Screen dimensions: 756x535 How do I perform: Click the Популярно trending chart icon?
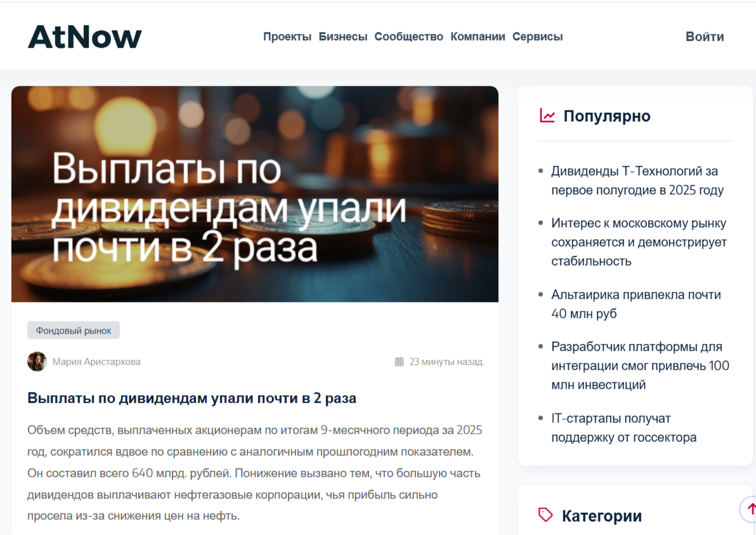pyautogui.click(x=547, y=115)
